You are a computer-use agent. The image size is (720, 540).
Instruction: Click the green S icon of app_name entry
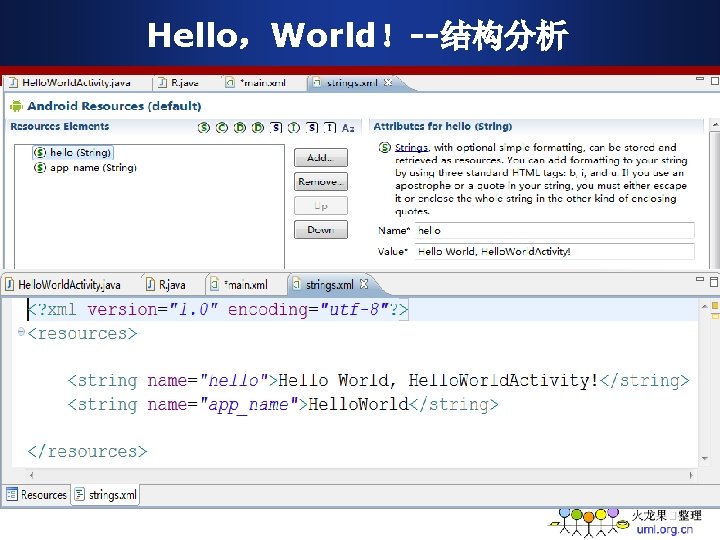pyautogui.click(x=40, y=168)
